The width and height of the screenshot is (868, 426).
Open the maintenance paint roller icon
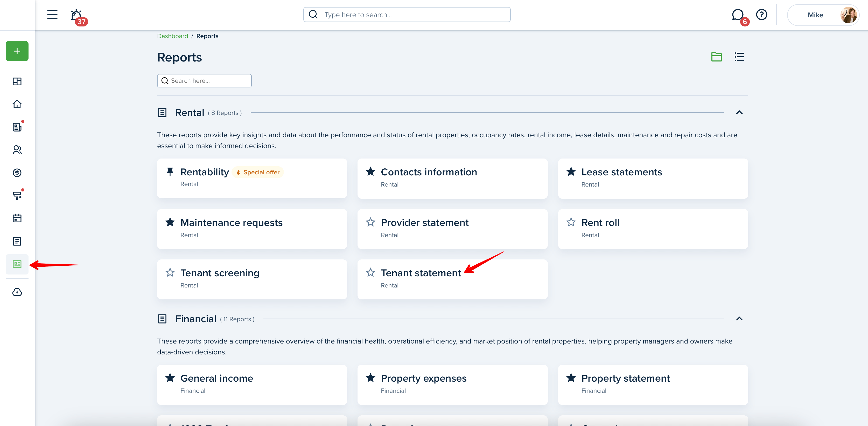[x=17, y=195]
